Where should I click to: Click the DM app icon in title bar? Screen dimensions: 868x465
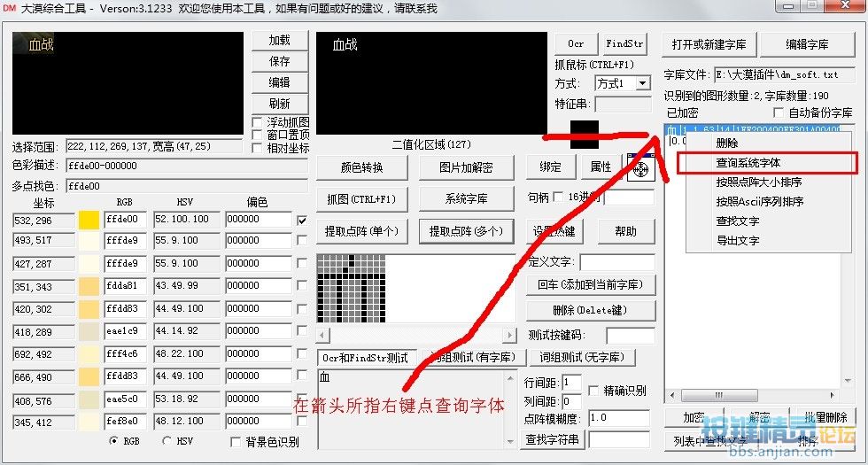point(10,8)
